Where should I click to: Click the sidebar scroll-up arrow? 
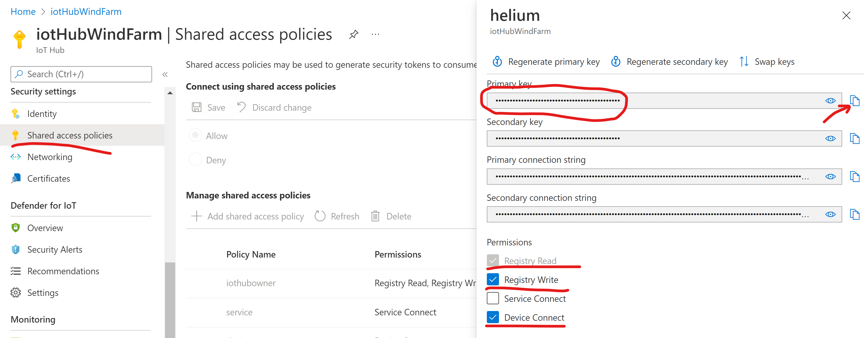170,93
